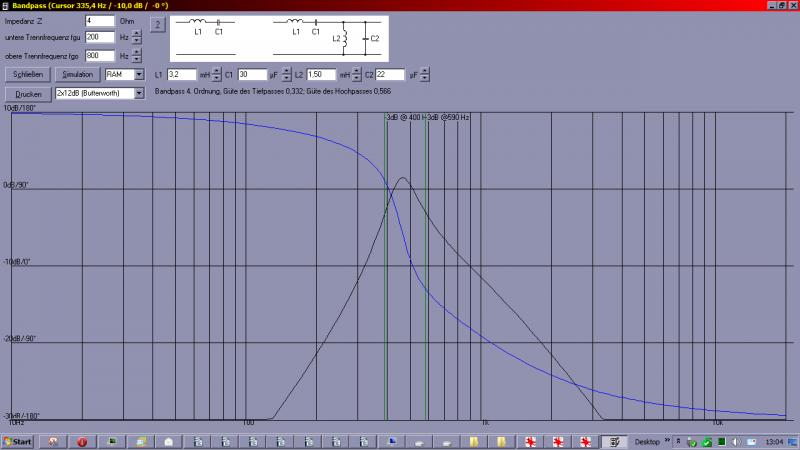Click the speaker volume tray icon
800x450 pixels.
click(737, 441)
